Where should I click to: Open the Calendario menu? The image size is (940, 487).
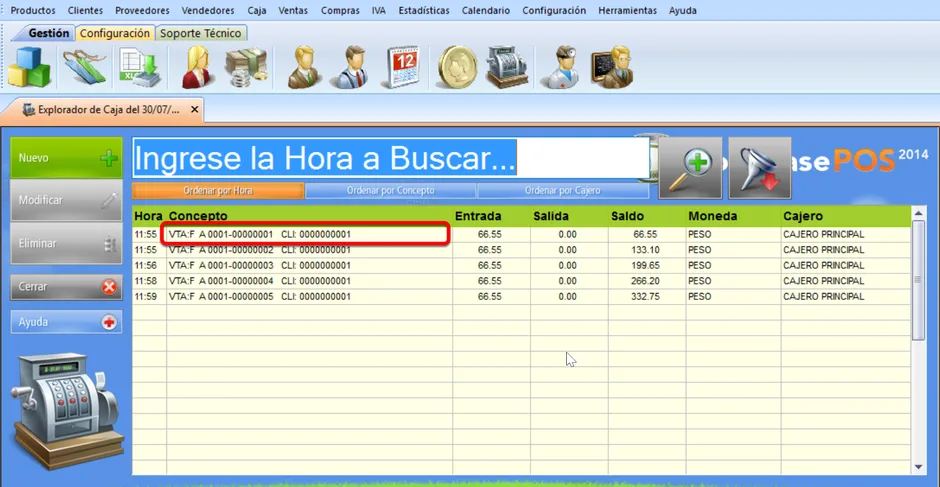point(486,11)
